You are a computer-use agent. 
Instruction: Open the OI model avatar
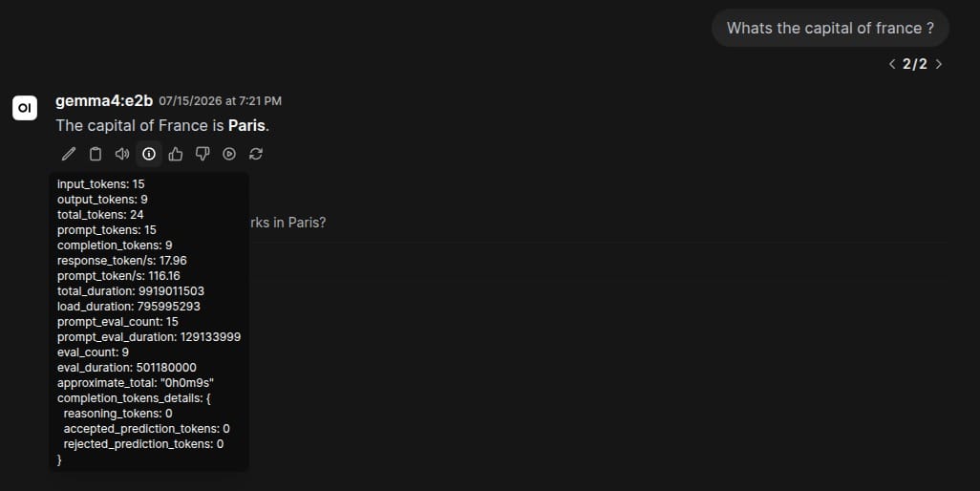25,107
